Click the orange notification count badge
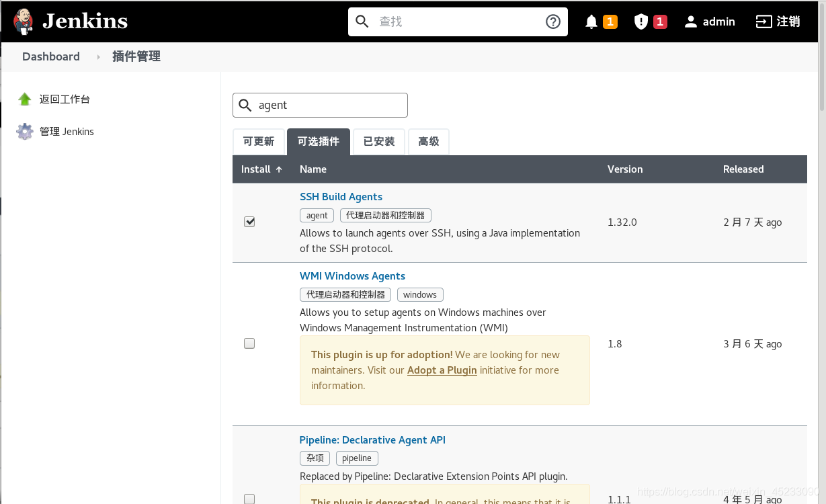Image resolution: width=826 pixels, height=504 pixels. [610, 22]
